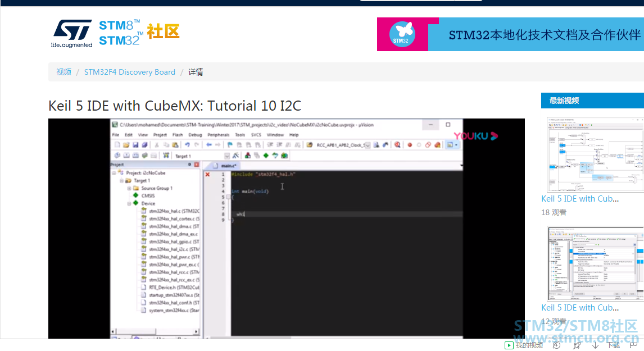Open the Window Layout dropdown arrow
The image size is (644, 351).
[x=456, y=145]
